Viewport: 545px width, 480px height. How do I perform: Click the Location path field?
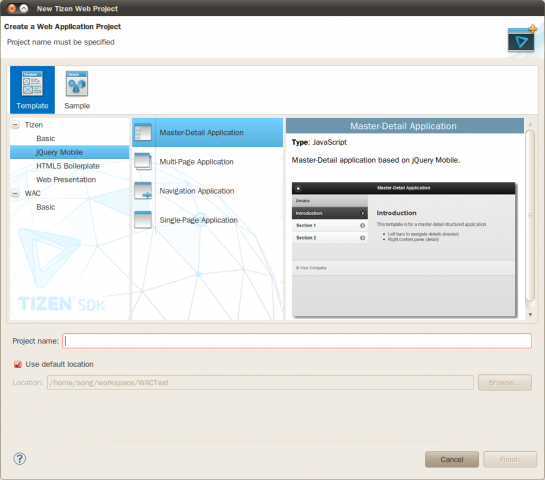pyautogui.click(x=260, y=382)
